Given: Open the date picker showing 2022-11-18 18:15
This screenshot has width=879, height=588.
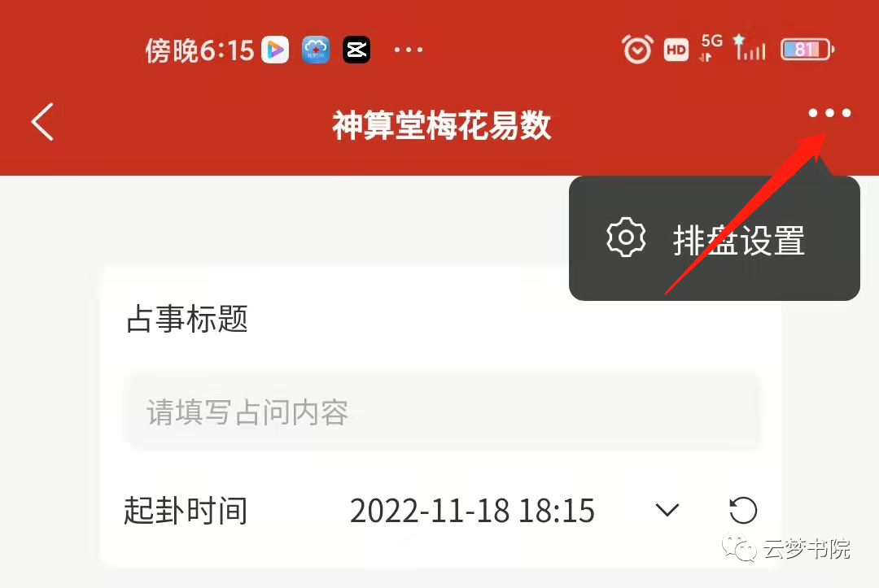Looking at the screenshot, I should 472,511.
